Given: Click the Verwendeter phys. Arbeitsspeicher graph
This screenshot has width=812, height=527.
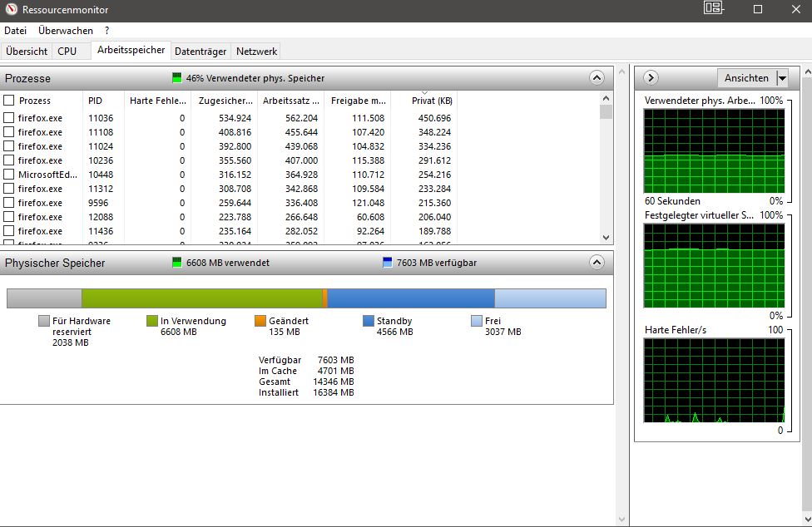Looking at the screenshot, I should point(714,150).
